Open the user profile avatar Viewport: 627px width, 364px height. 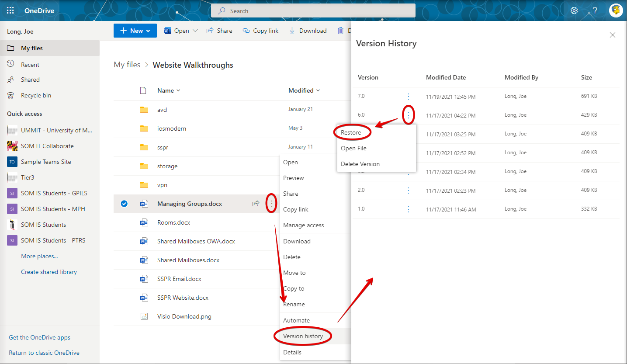click(x=616, y=10)
